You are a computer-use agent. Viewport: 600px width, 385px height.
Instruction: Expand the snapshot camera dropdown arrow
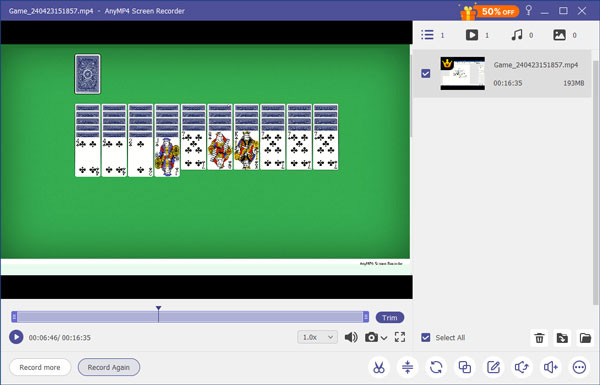[384, 338]
